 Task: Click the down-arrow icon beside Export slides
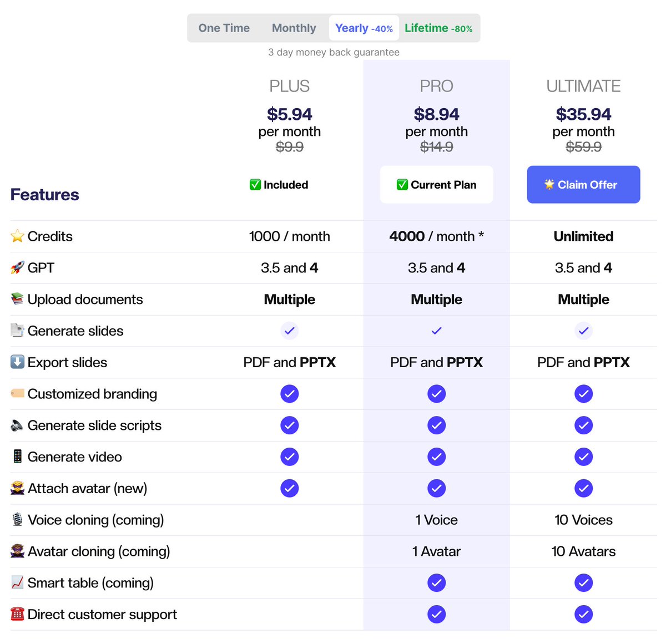pyautogui.click(x=17, y=362)
